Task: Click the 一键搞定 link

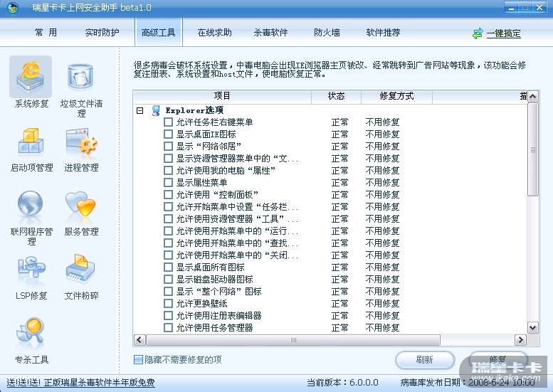Action: (x=504, y=34)
